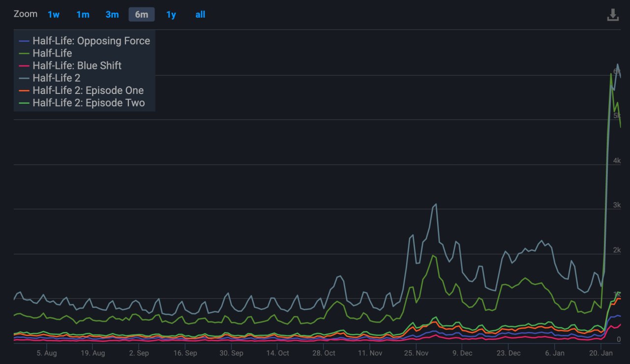630x364 pixels.
Task: Click the 19. Aug date axis label
Action: tap(93, 353)
